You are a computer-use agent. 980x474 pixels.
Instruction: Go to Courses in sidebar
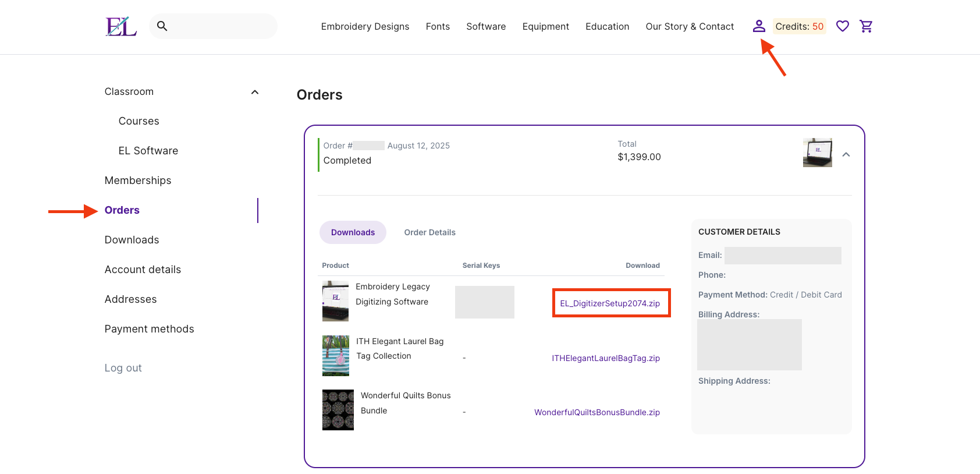point(139,121)
